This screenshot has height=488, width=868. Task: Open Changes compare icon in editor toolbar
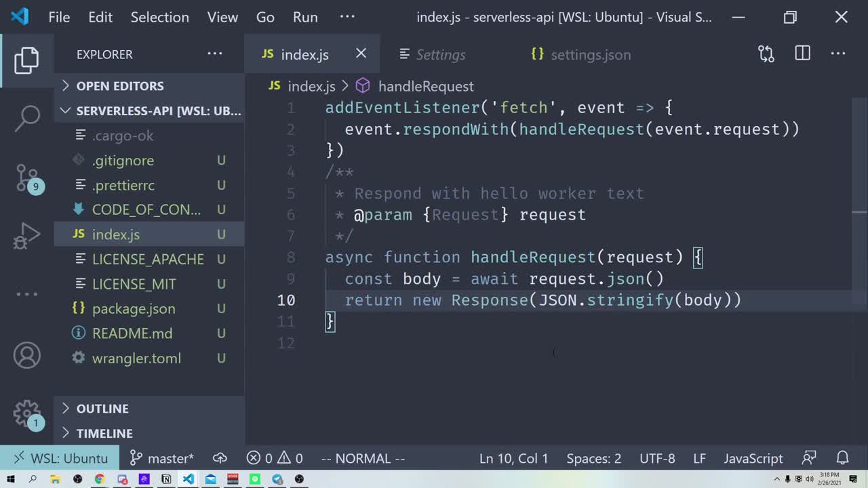click(x=766, y=54)
